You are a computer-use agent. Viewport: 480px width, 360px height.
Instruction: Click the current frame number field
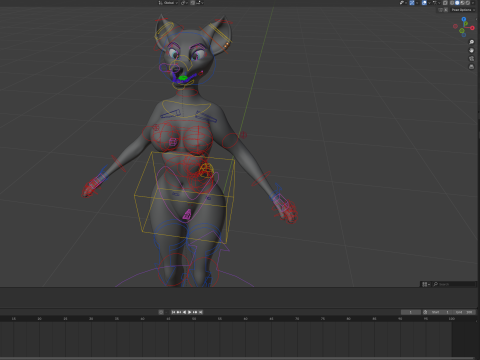(x=411, y=312)
